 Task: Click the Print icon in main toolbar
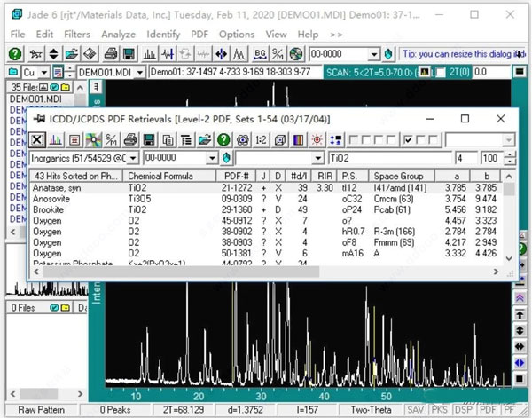tap(111, 54)
